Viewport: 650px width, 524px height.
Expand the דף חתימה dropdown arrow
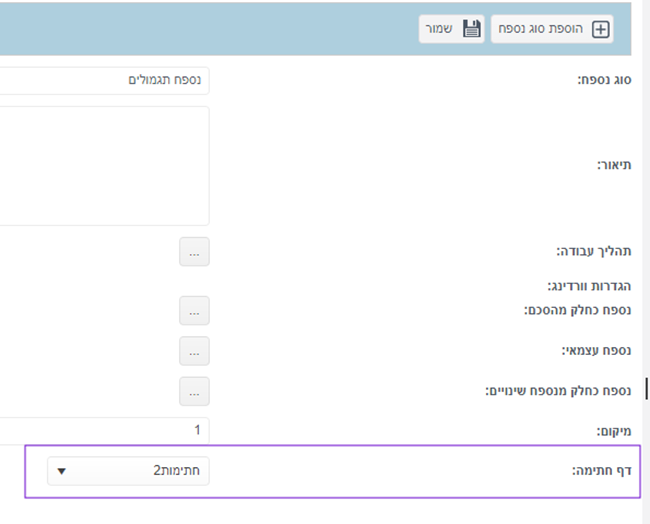[x=62, y=471]
